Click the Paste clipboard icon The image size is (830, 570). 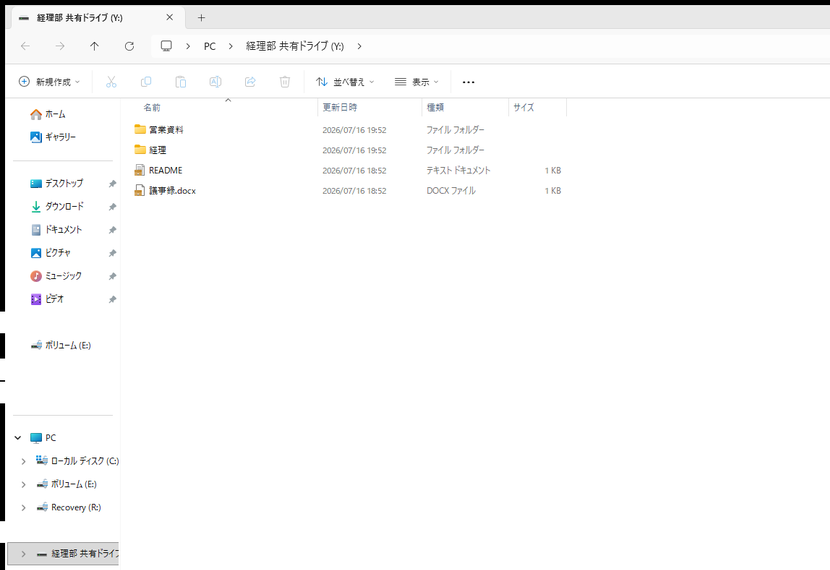[x=181, y=82]
